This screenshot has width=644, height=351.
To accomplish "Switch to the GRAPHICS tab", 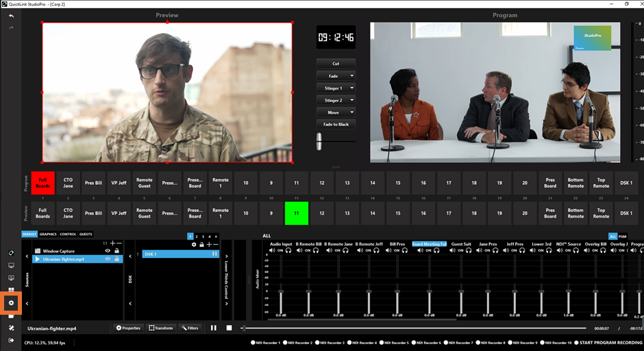I will click(48, 234).
